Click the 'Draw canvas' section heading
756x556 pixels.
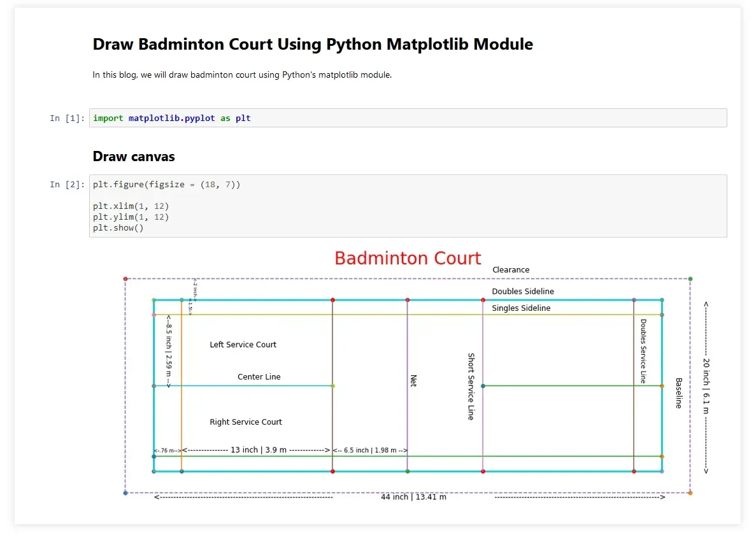(x=134, y=156)
